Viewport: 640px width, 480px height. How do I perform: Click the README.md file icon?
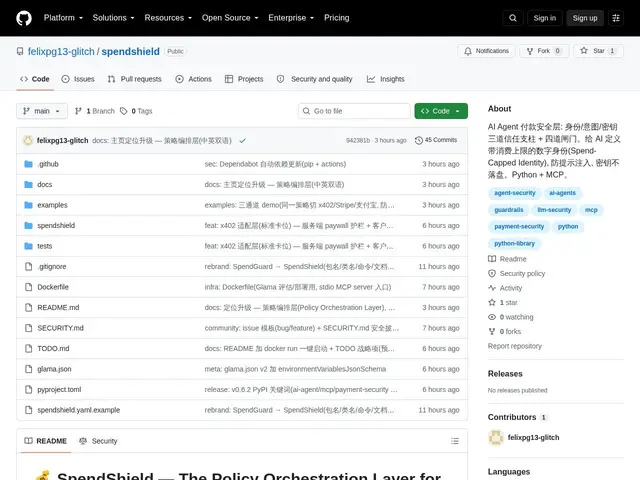tap(28, 307)
